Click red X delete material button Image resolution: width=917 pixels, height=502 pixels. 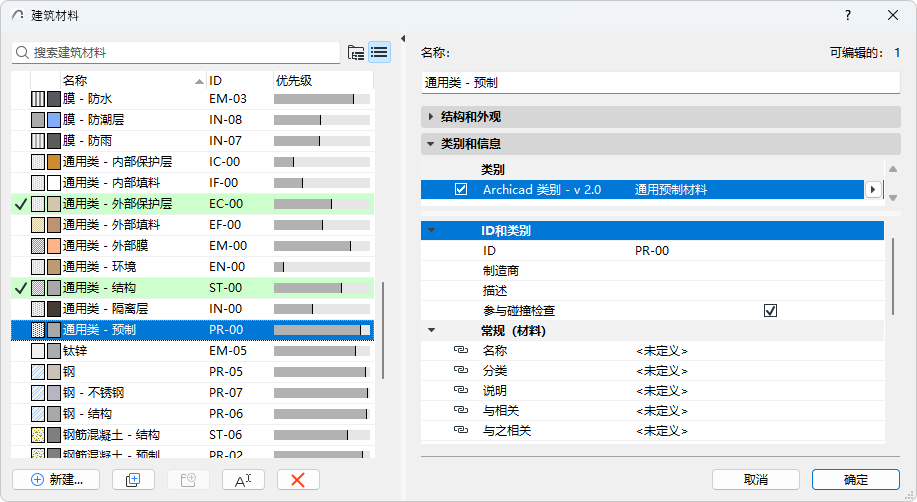click(298, 480)
